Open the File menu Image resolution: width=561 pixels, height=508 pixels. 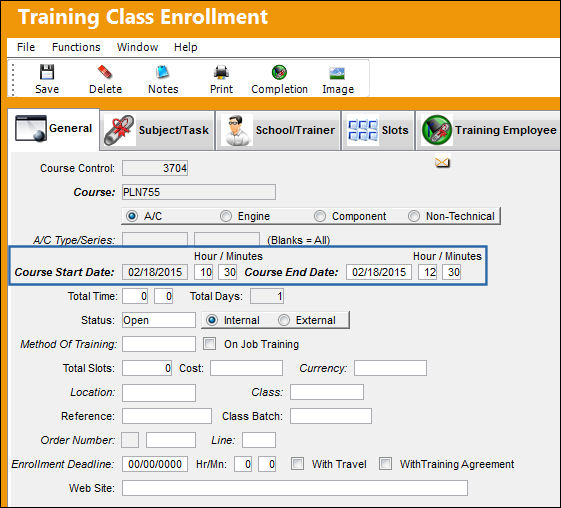(26, 47)
